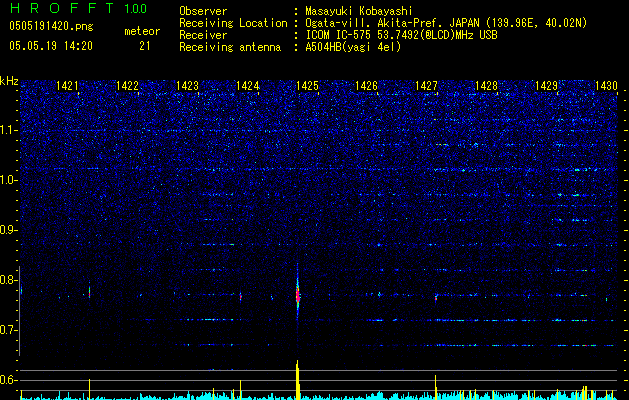Click the tallest yellow power spike under 1425
This screenshot has height=400, width=629.
298,380
